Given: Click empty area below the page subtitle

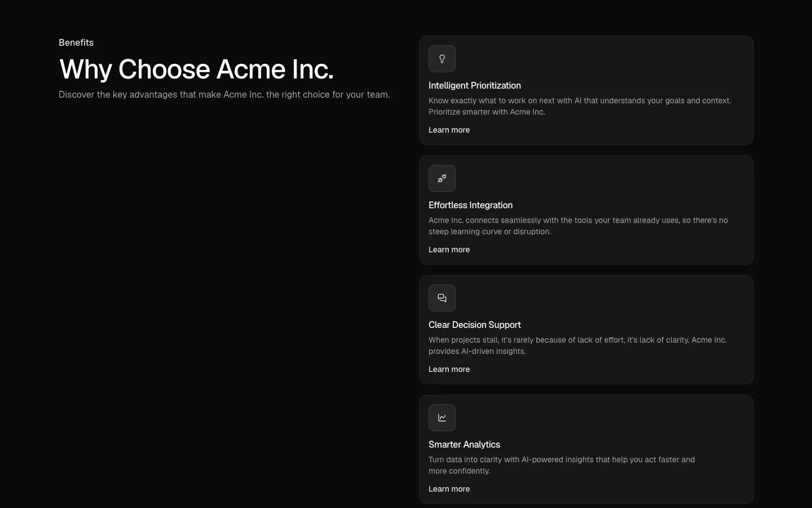Looking at the screenshot, I should click(226, 282).
